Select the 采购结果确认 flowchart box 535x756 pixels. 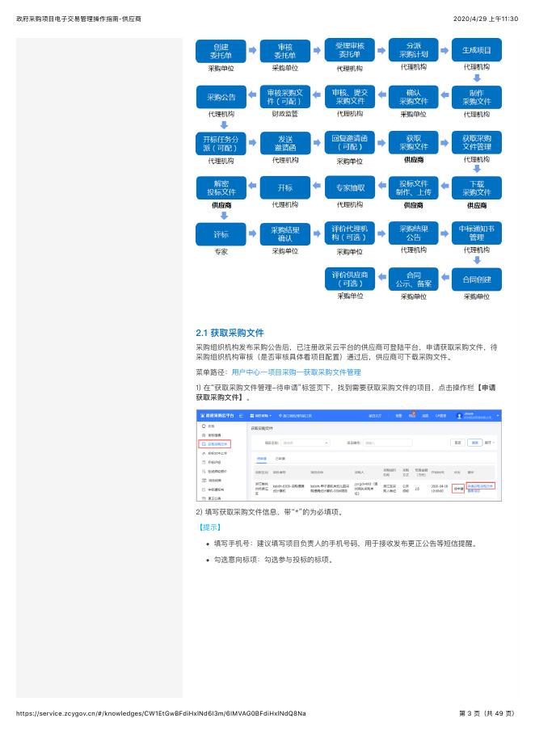[x=284, y=234]
